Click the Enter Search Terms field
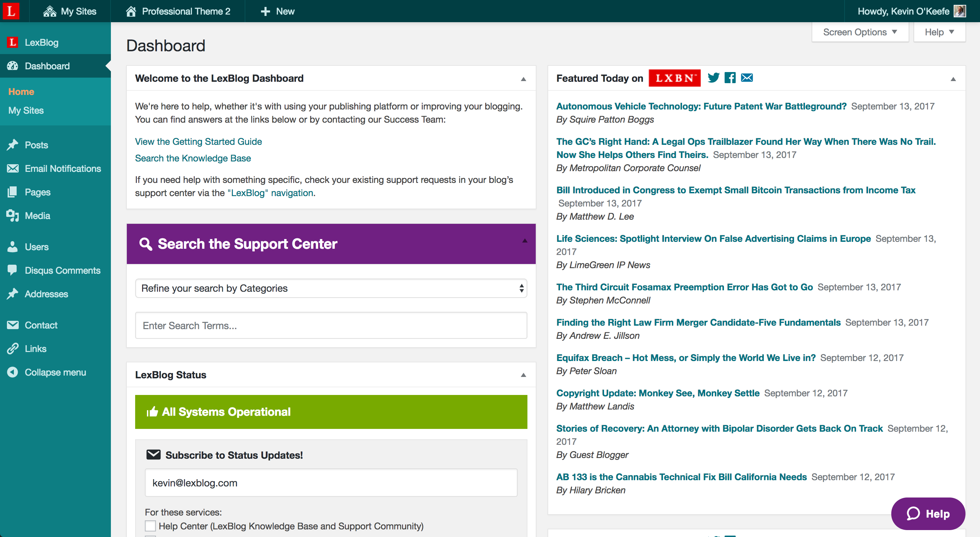This screenshot has height=537, width=980. click(331, 326)
